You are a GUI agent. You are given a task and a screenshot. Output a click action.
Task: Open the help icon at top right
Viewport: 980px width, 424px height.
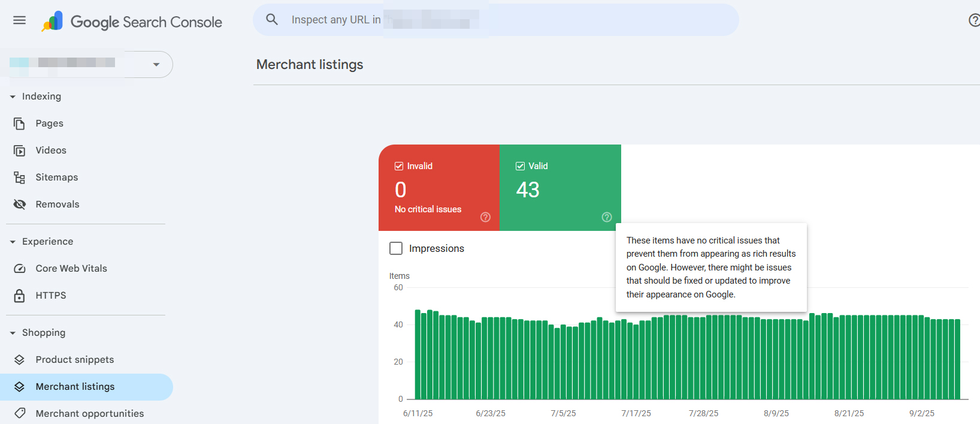(974, 20)
